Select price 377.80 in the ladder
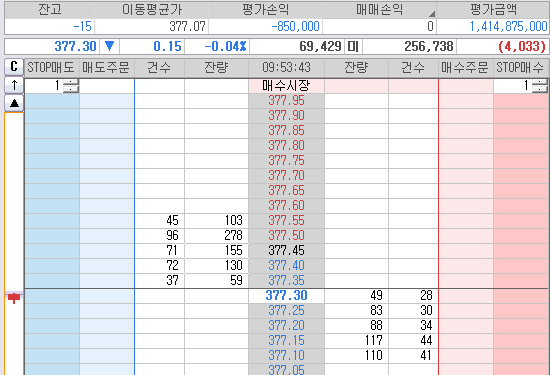 (286, 146)
